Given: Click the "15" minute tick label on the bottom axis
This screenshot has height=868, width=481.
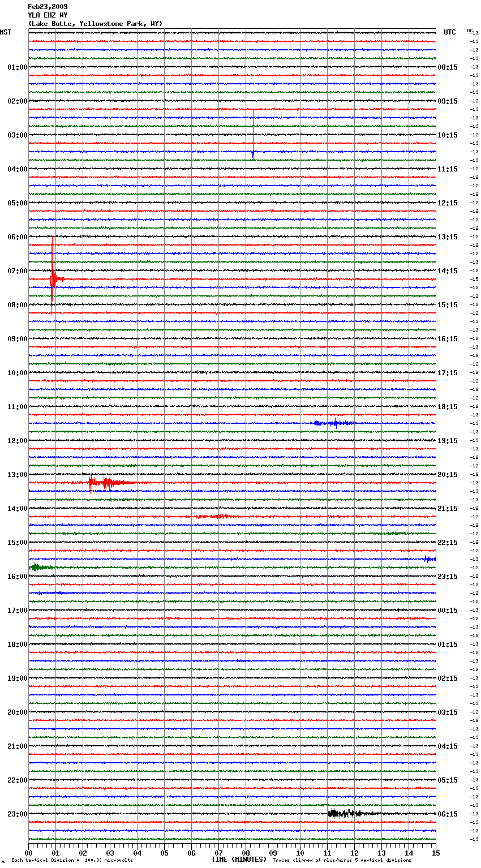Looking at the screenshot, I should [x=436, y=853].
